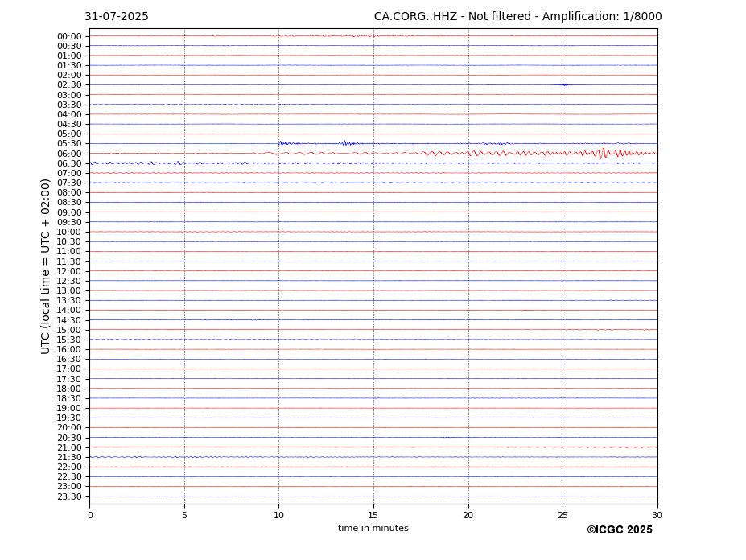Click the 19:30 time row label

(x=69, y=418)
